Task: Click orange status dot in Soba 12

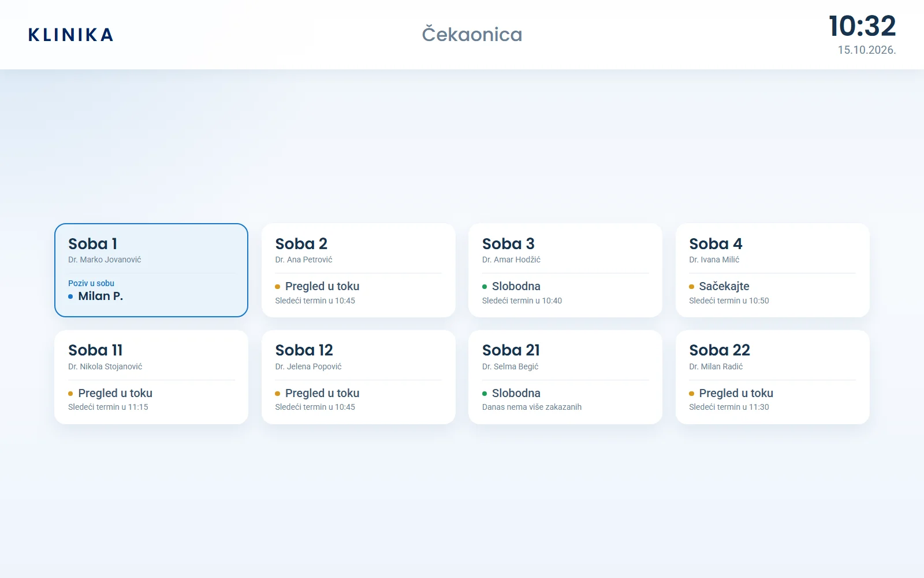Action: point(278,394)
